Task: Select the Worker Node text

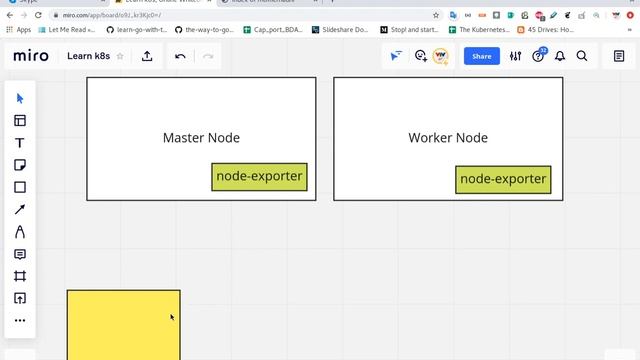Action: [448, 138]
